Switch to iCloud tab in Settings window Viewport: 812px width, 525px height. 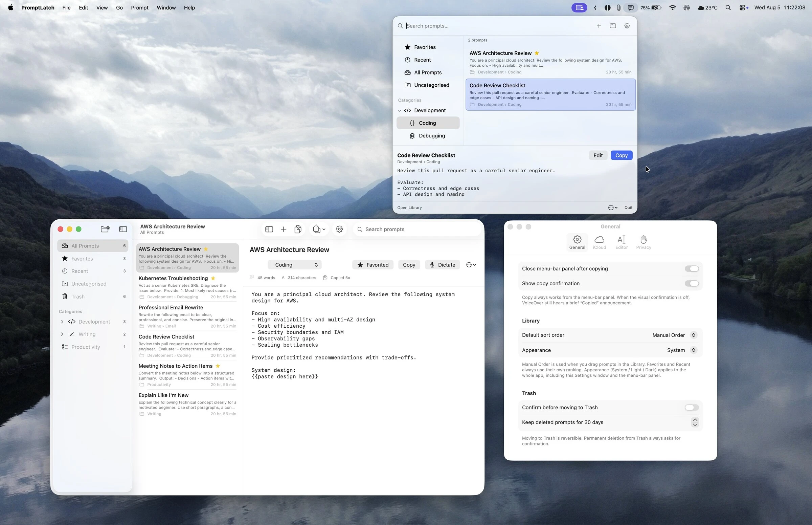(x=599, y=242)
